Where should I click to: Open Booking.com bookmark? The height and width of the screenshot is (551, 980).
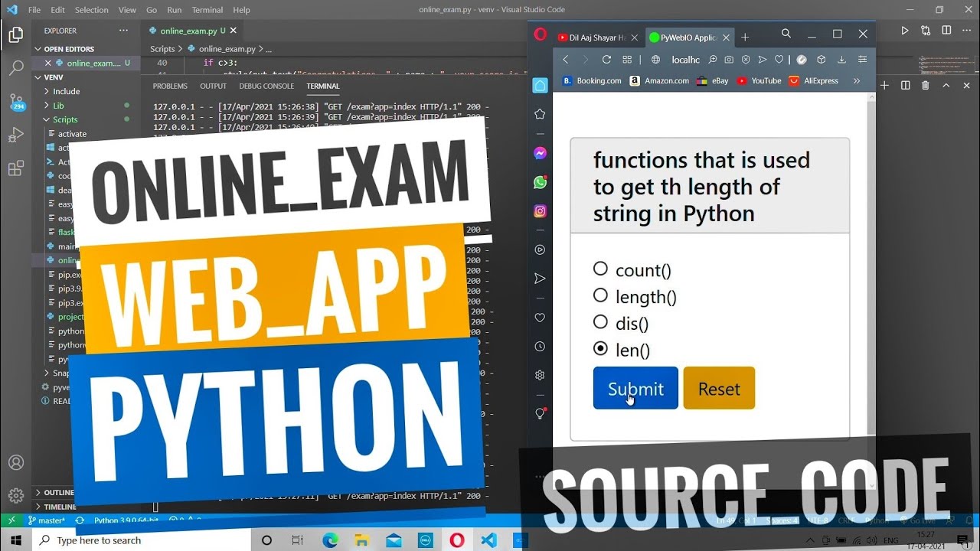click(x=592, y=80)
